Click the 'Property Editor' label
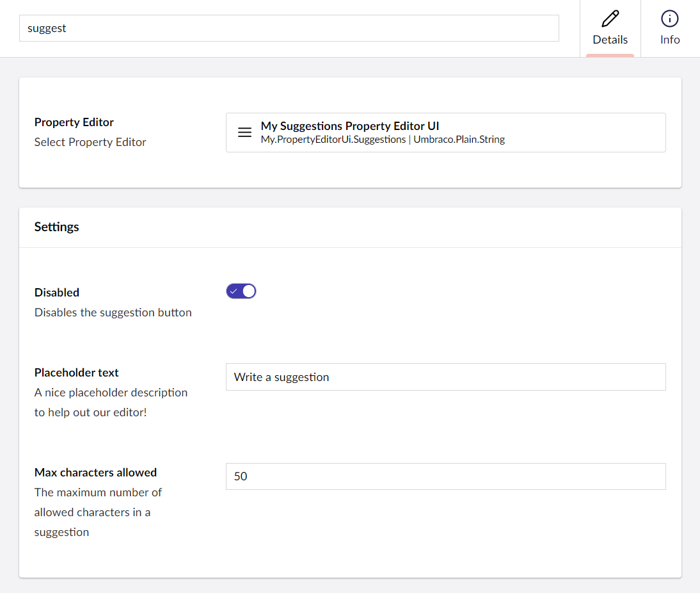 click(74, 122)
